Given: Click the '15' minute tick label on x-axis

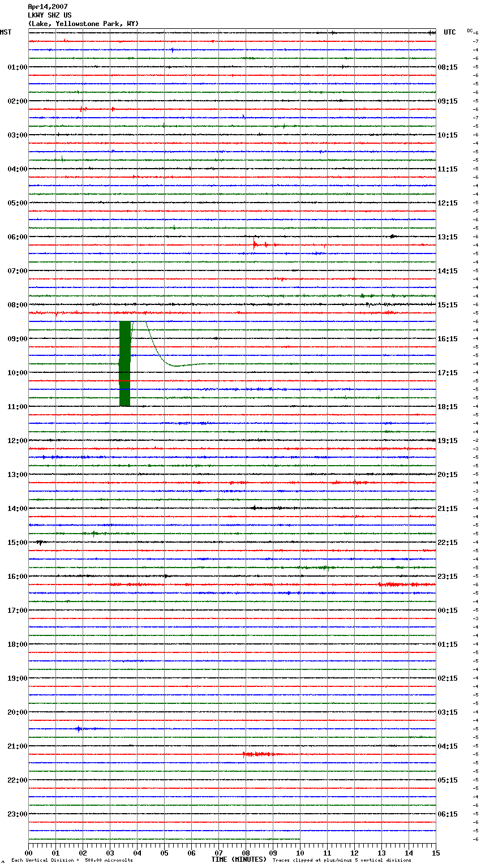Looking at the screenshot, I should pyautogui.click(x=436, y=853).
